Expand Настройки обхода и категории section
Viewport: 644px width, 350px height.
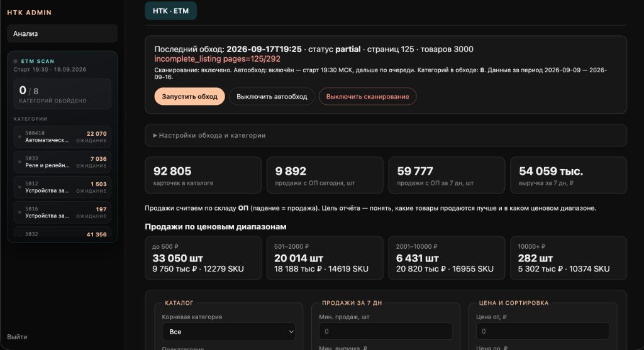point(386,135)
